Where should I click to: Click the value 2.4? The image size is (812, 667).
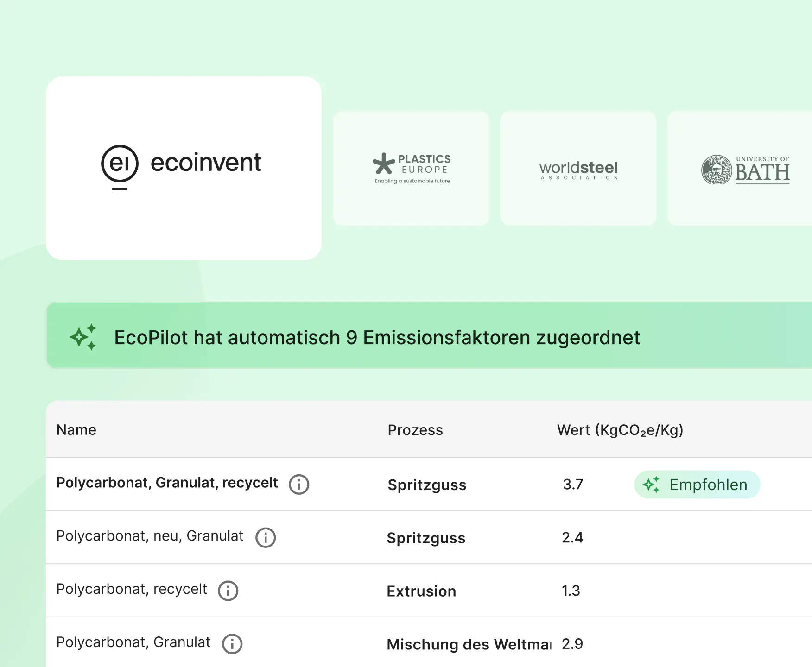click(x=572, y=538)
